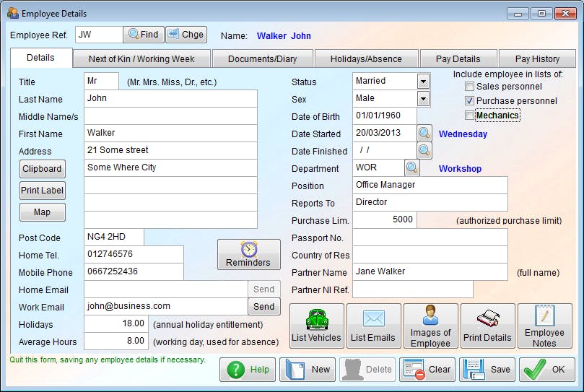Open Date Finished calendar lookup
The height and width of the screenshot is (392, 584).
point(424,150)
